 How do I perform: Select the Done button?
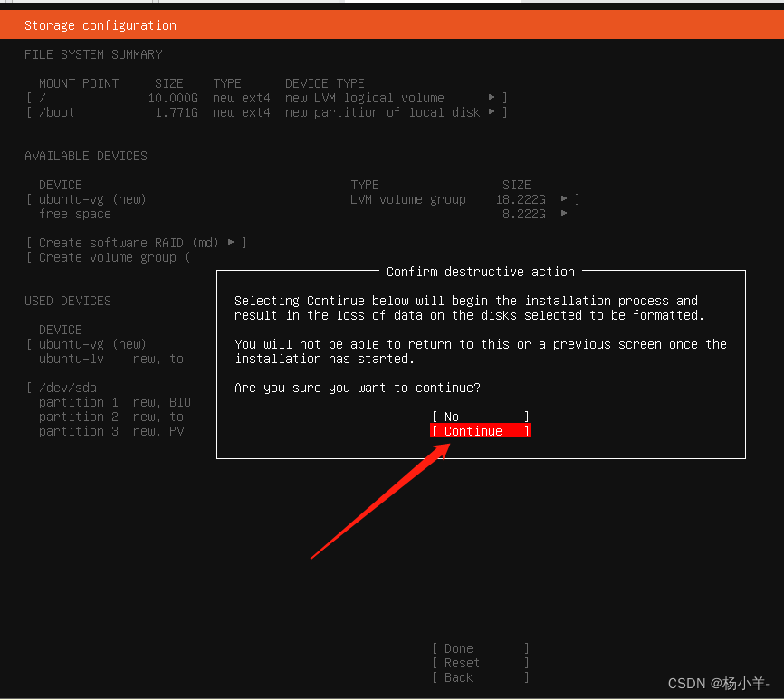point(481,648)
